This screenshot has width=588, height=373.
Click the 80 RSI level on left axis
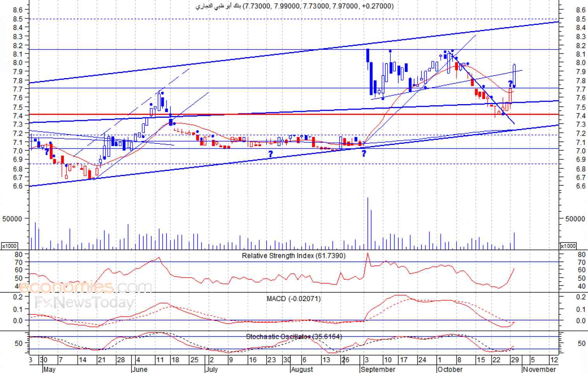pos(19,254)
